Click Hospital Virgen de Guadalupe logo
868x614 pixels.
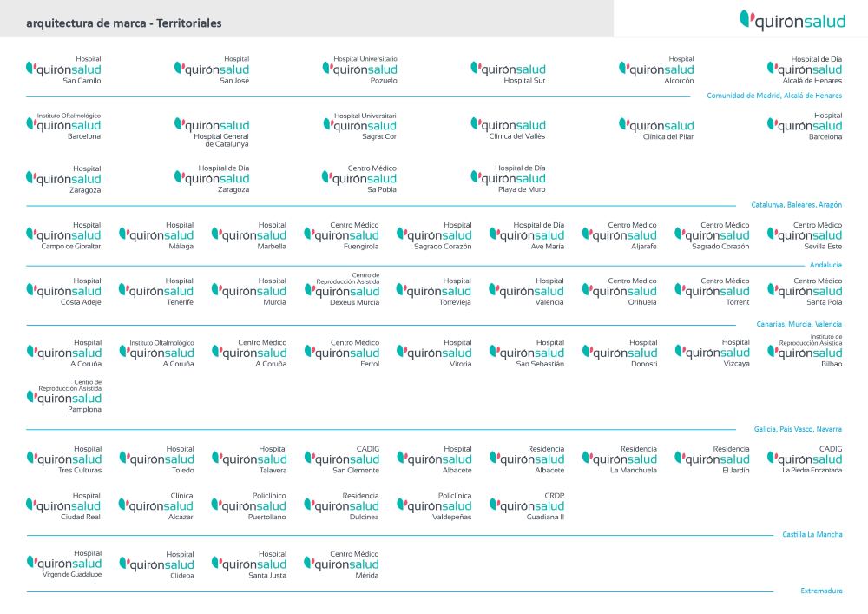(x=64, y=564)
